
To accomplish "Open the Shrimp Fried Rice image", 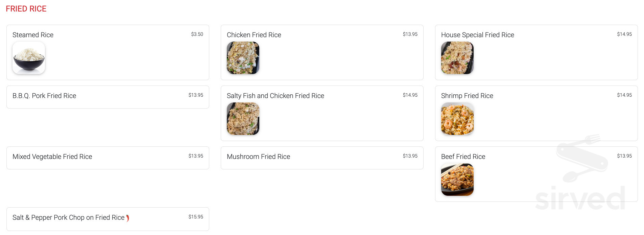I will point(457,119).
